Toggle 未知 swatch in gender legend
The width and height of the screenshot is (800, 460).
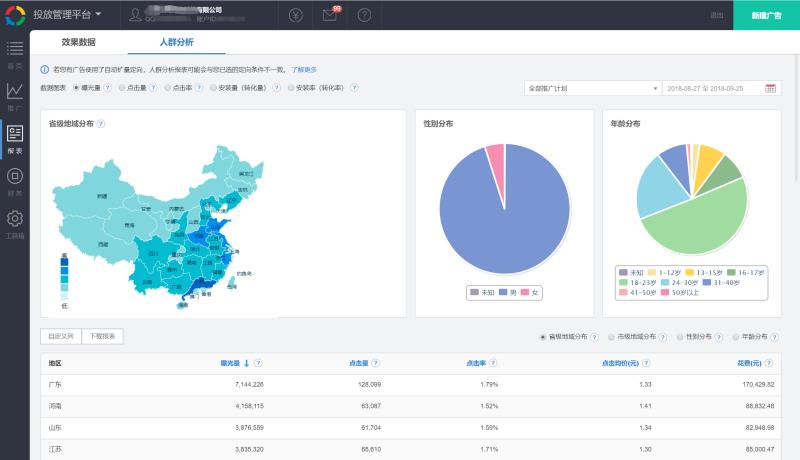[x=474, y=292]
